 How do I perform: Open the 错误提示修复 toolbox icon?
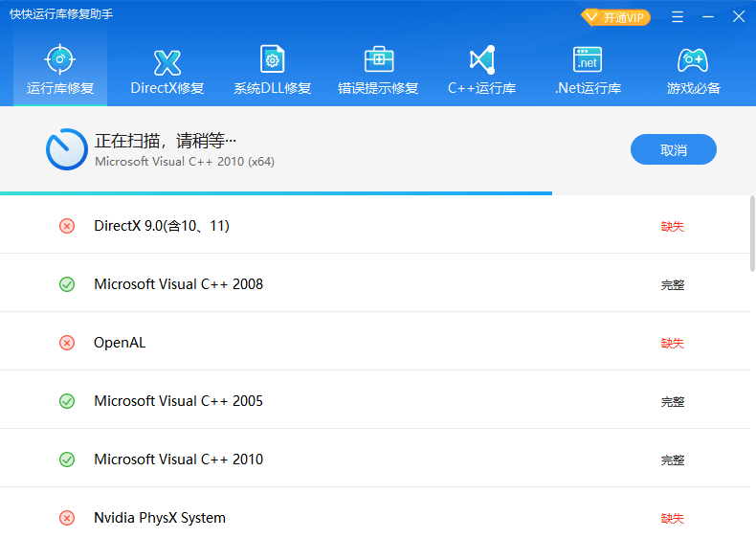click(379, 60)
